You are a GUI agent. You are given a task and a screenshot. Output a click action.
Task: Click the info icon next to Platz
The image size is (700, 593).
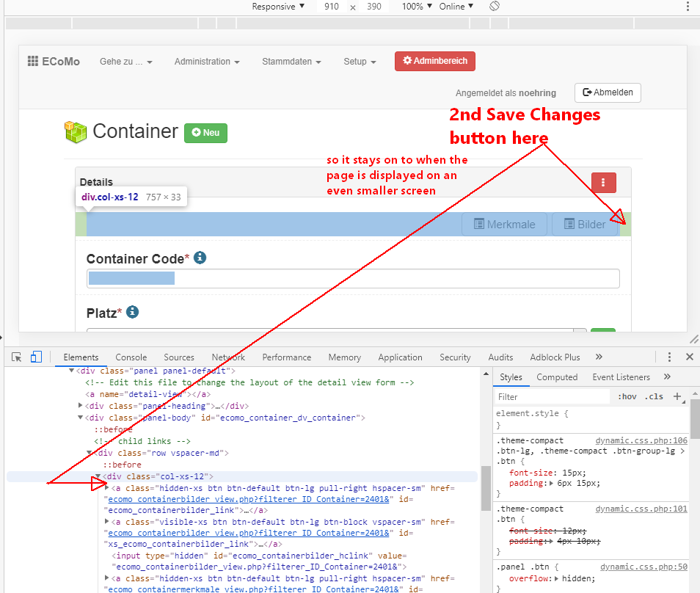pos(132,312)
